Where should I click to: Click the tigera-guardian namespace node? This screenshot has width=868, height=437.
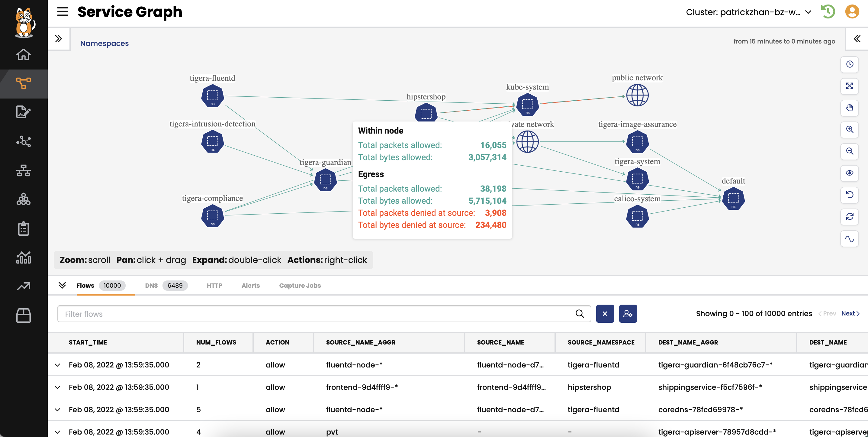(325, 180)
